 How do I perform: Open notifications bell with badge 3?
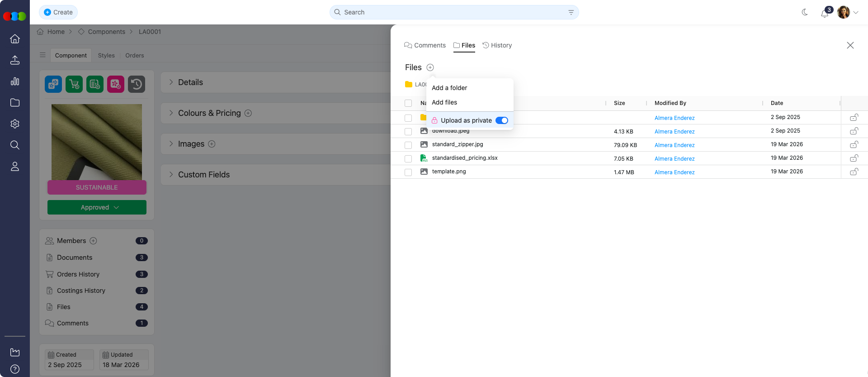point(825,13)
